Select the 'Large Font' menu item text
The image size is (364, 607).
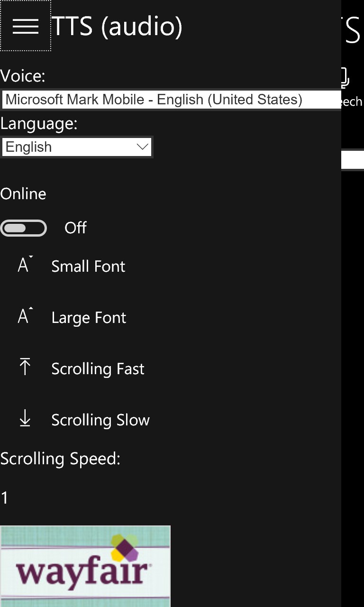pos(89,318)
